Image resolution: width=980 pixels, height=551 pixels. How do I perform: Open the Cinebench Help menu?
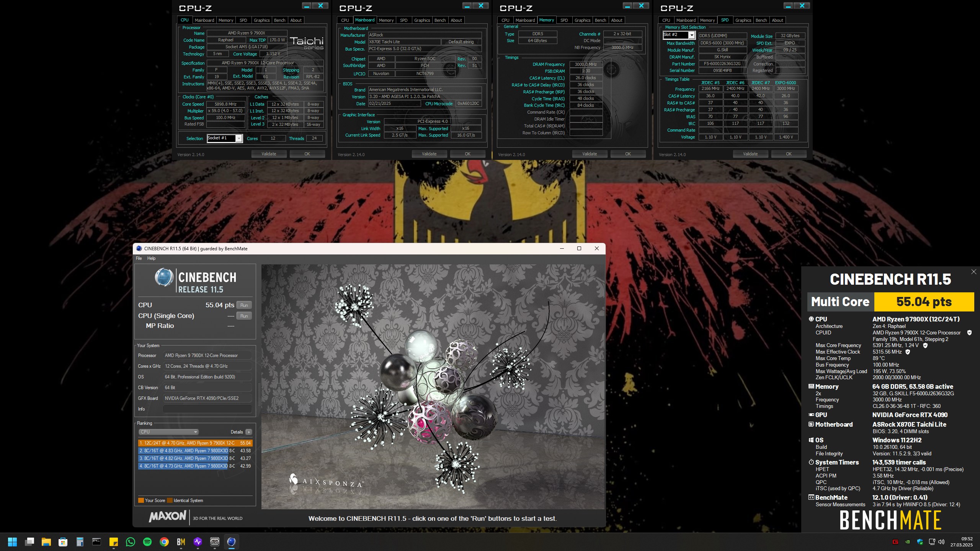coord(152,258)
